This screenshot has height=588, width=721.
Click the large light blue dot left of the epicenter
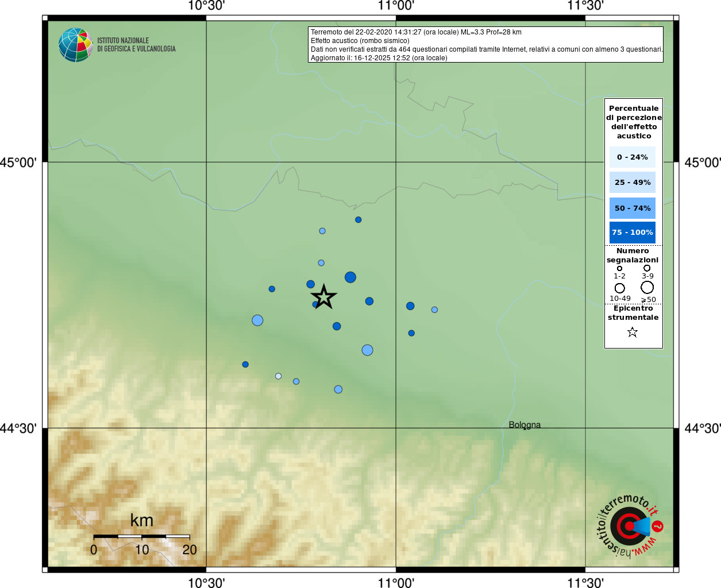(257, 320)
